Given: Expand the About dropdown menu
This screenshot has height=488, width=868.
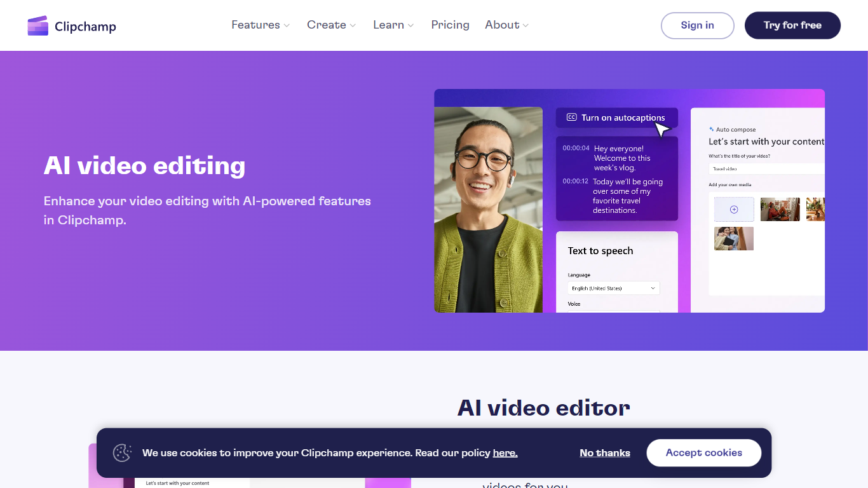Looking at the screenshot, I should click(506, 25).
